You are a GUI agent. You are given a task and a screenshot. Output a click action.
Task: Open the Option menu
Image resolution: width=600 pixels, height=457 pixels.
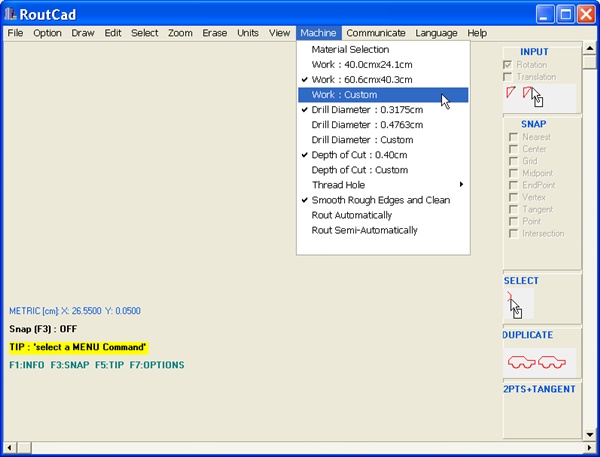pos(47,33)
